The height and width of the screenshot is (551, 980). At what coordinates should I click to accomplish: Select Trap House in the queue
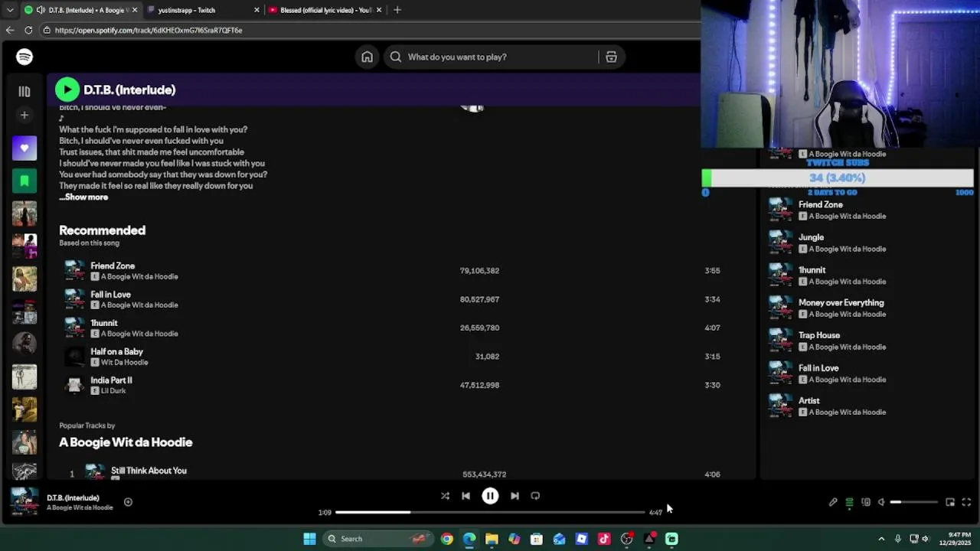[819, 335]
